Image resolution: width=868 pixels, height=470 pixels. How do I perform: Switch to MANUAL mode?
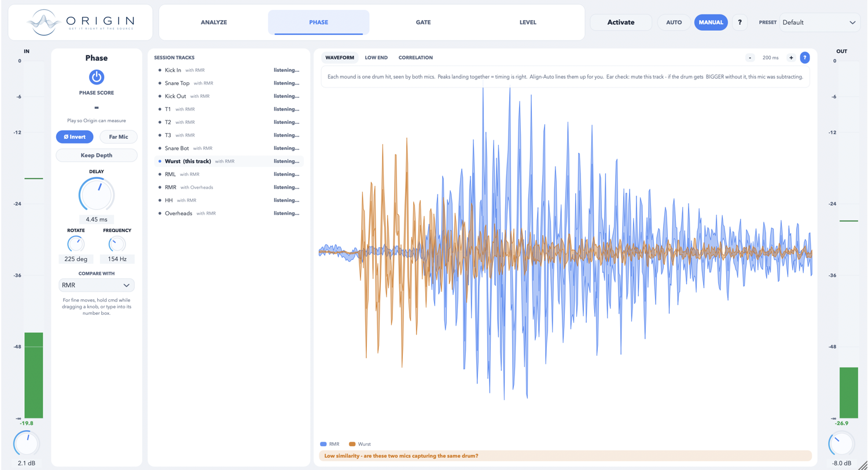[711, 23]
